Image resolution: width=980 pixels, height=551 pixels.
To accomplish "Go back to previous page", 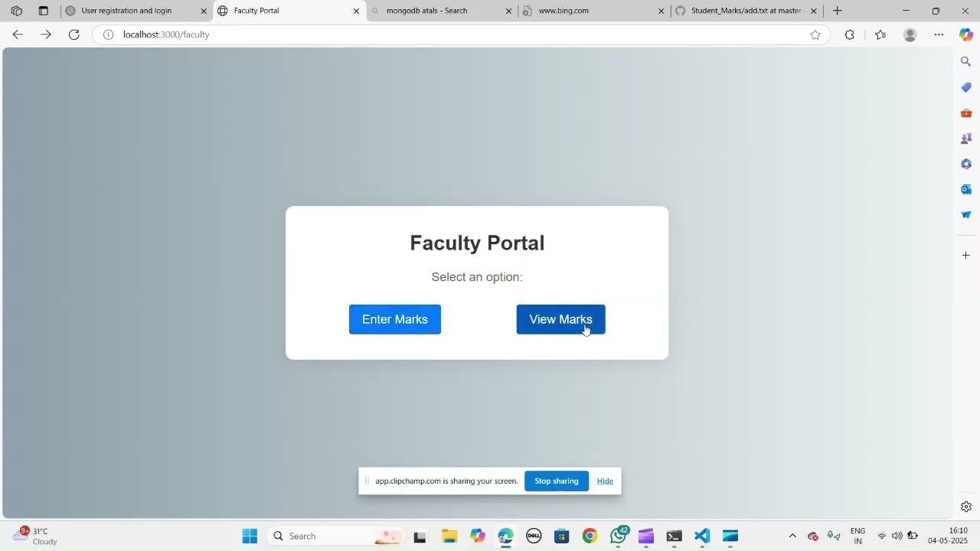I will click(x=18, y=34).
